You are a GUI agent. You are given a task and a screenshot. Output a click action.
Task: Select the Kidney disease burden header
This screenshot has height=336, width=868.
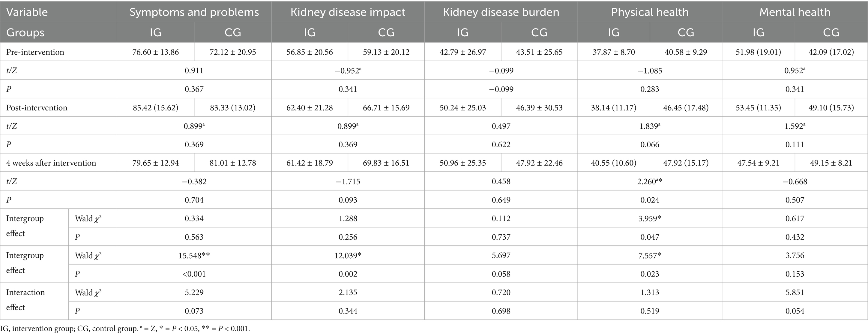(x=501, y=12)
